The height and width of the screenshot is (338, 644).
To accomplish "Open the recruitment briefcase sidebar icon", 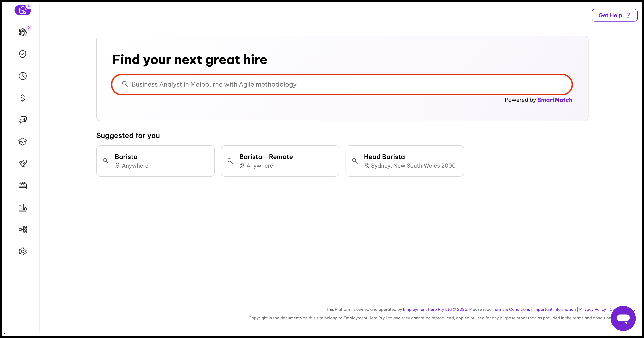I will coord(23,11).
